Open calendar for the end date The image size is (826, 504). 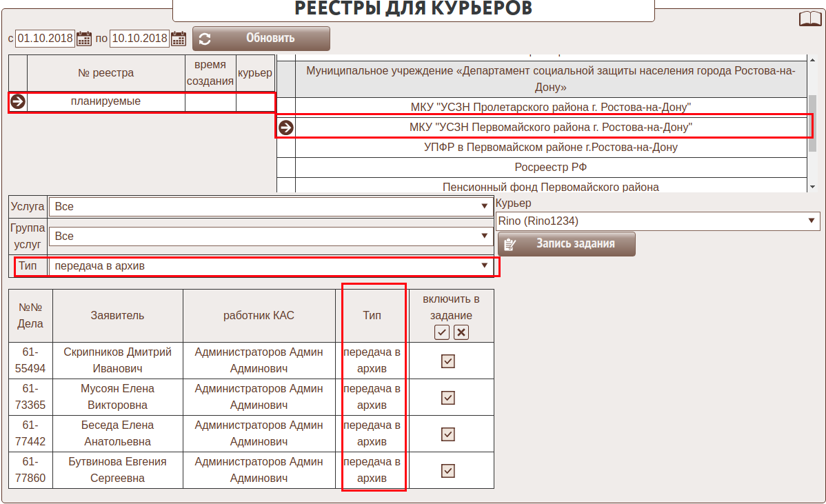179,39
